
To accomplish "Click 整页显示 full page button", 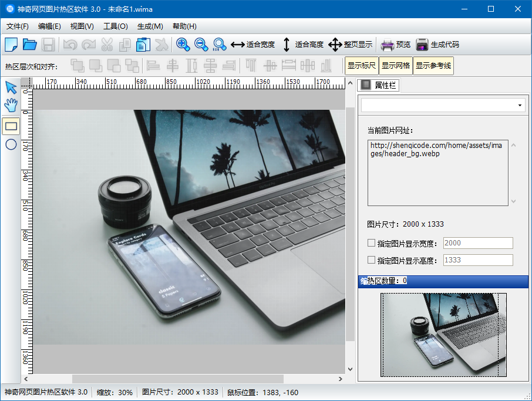I will tap(351, 45).
